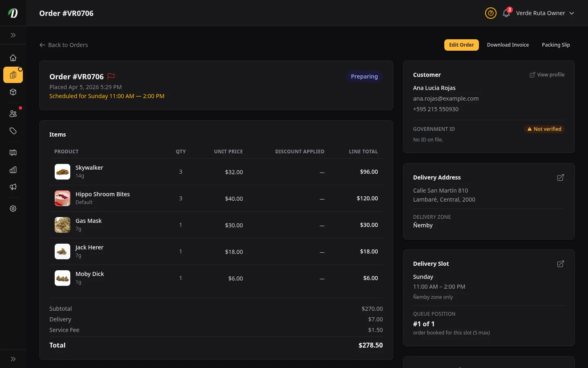The height and width of the screenshot is (368, 588).
Task: Click the Edit Order button
Action: (461, 45)
